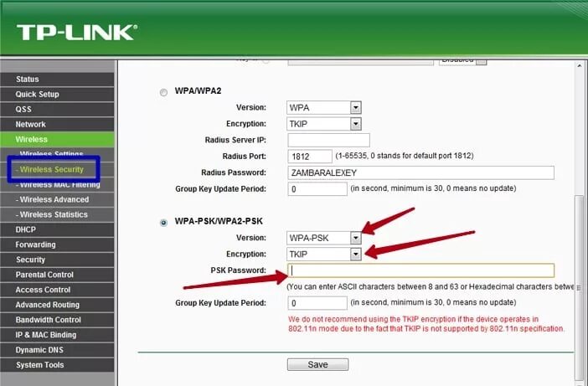The height and width of the screenshot is (386, 588).
Task: Open the Status menu item
Action: [57, 80]
